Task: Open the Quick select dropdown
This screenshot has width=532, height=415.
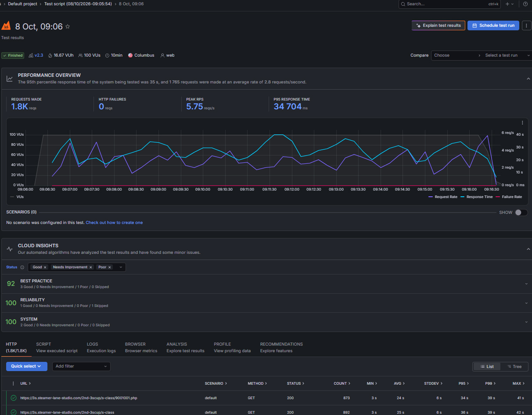Action: tap(27, 366)
